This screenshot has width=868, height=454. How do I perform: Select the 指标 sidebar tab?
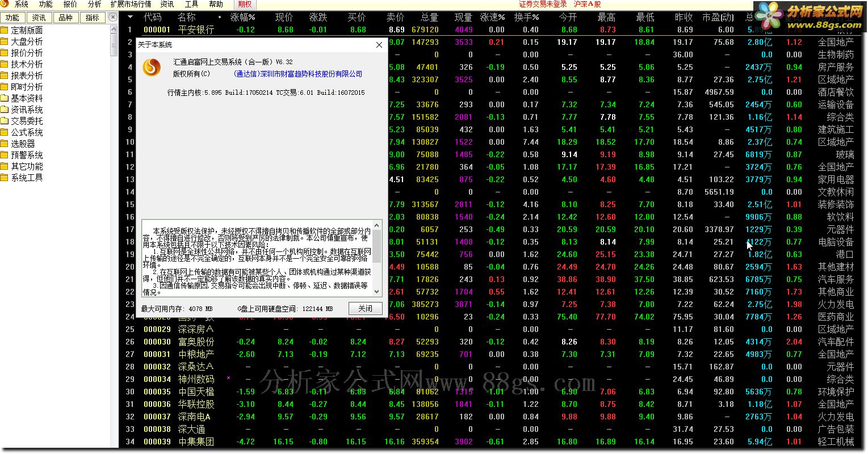point(93,18)
